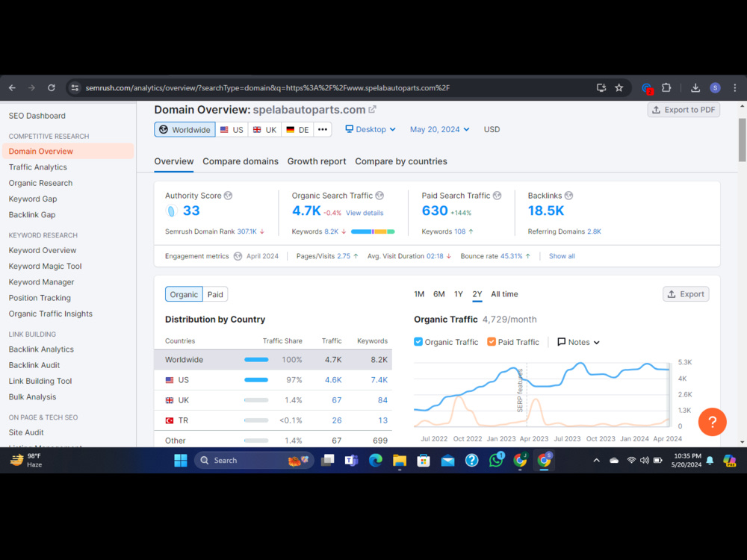Screen dimensions: 747x560
Task: Click the Show all engagement metrics link
Action: point(562,256)
